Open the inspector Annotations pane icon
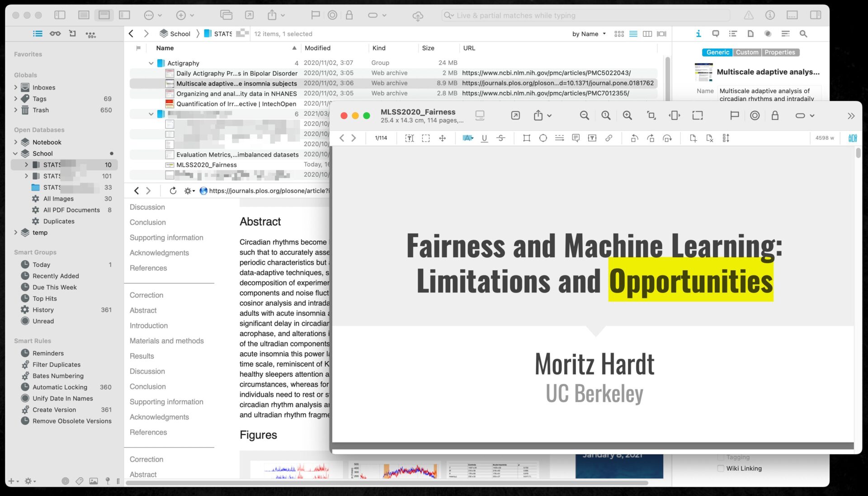 click(x=715, y=34)
